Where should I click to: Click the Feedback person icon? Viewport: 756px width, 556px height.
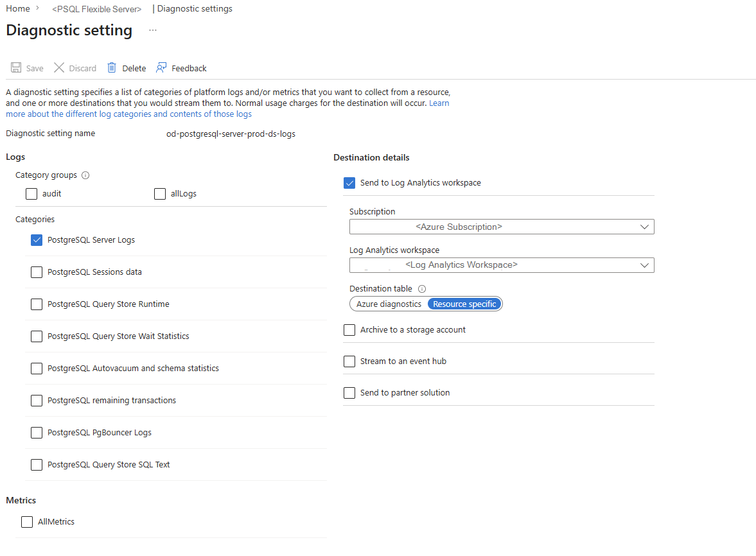[161, 67]
